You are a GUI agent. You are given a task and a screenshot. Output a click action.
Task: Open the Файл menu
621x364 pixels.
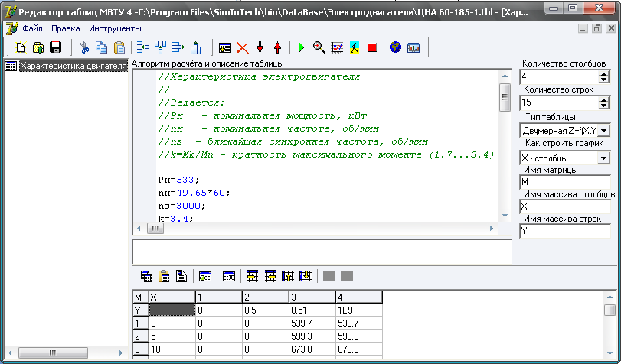(x=32, y=28)
